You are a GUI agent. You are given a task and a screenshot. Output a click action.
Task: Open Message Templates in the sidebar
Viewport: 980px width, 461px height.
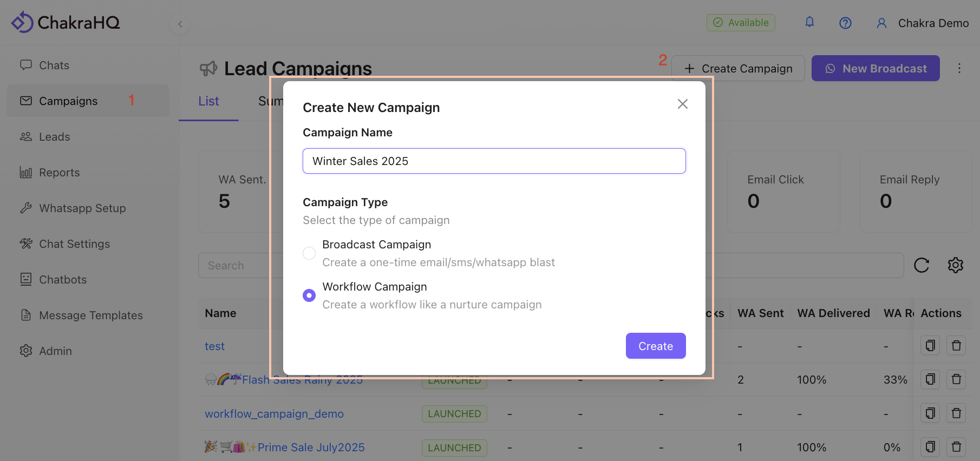88,315
